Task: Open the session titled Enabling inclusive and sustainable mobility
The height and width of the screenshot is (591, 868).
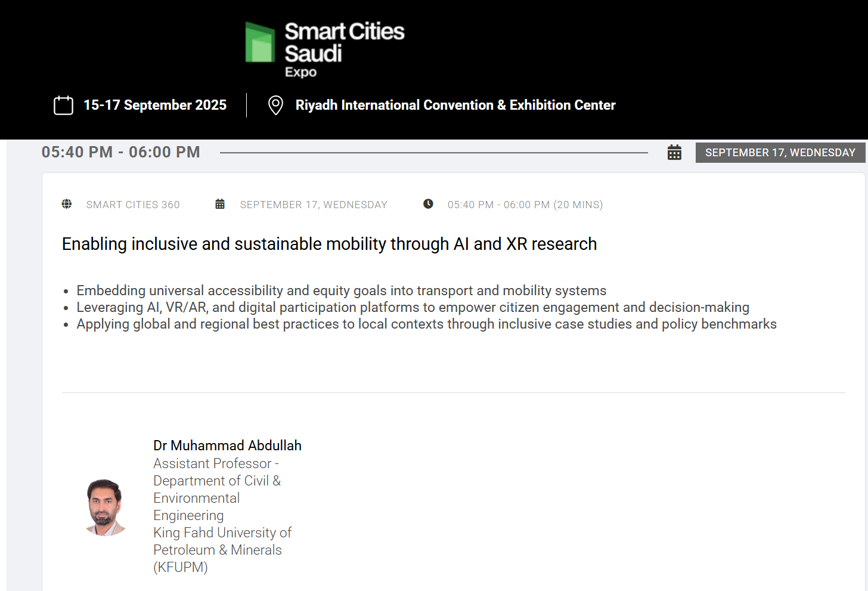Action: click(x=329, y=244)
